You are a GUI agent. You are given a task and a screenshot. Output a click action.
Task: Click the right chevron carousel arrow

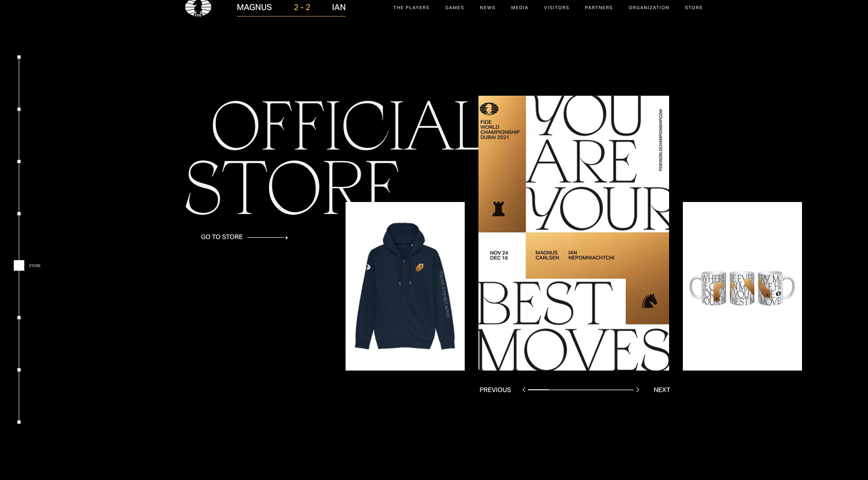click(637, 390)
